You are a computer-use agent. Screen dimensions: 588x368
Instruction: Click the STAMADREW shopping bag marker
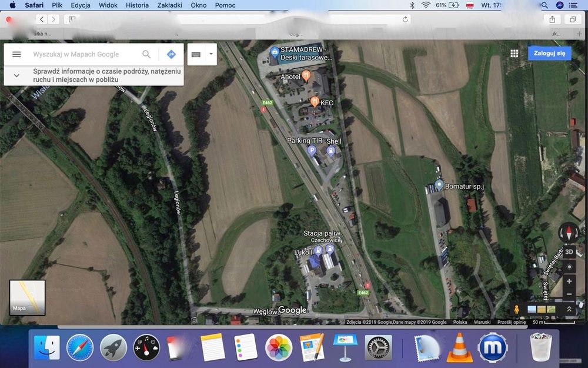(x=275, y=52)
